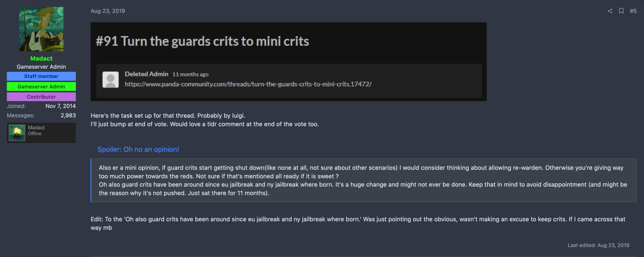
Task: Click Madact name in the Steam widget
Action: point(36,128)
